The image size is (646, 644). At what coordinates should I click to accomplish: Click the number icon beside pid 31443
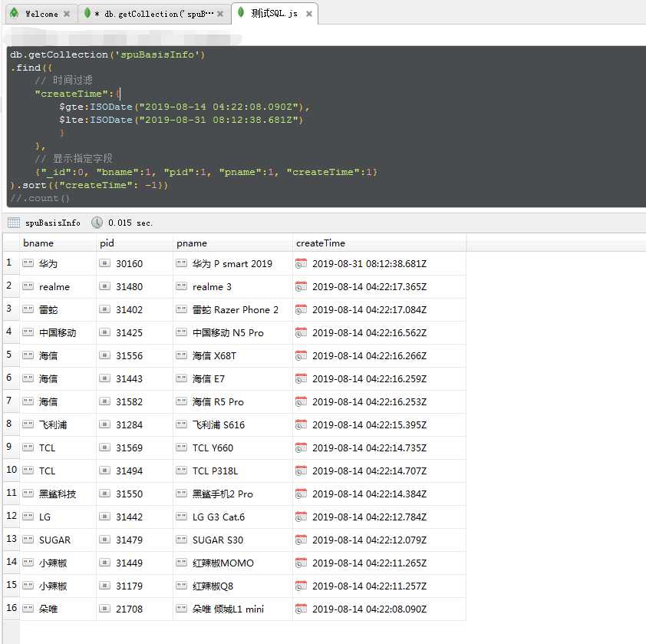tap(104, 378)
